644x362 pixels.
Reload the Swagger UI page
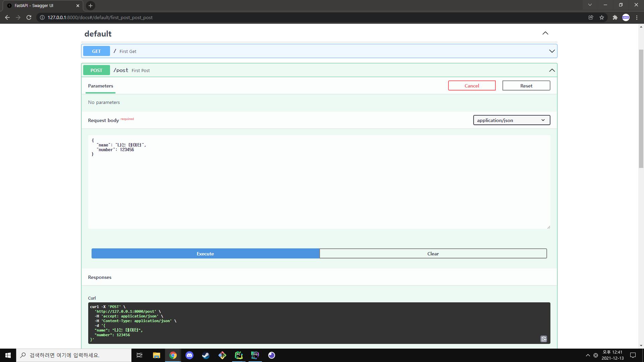point(29,17)
